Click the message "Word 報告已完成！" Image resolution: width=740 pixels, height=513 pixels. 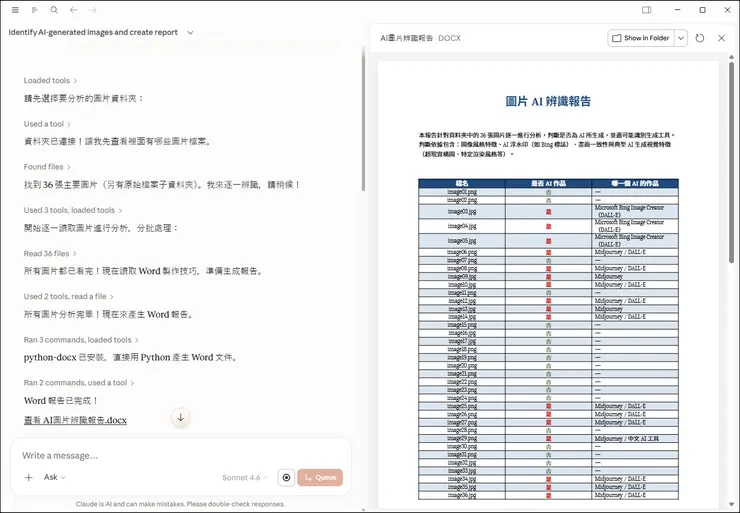point(61,401)
